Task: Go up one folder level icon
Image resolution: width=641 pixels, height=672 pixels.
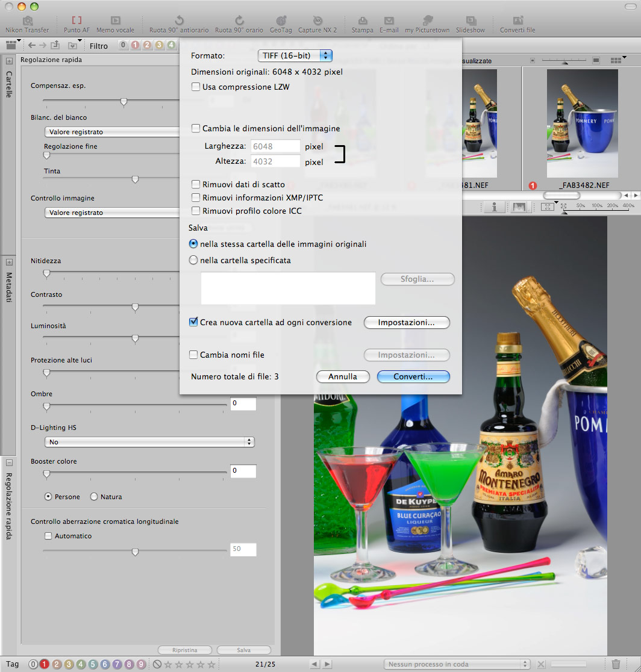Action: (x=55, y=45)
